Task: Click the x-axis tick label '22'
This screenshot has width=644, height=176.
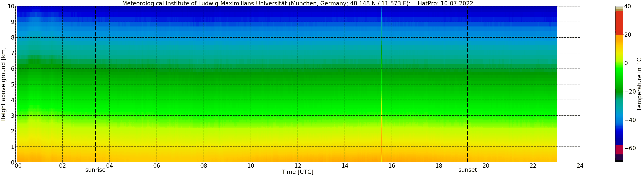Action: tap(533, 166)
